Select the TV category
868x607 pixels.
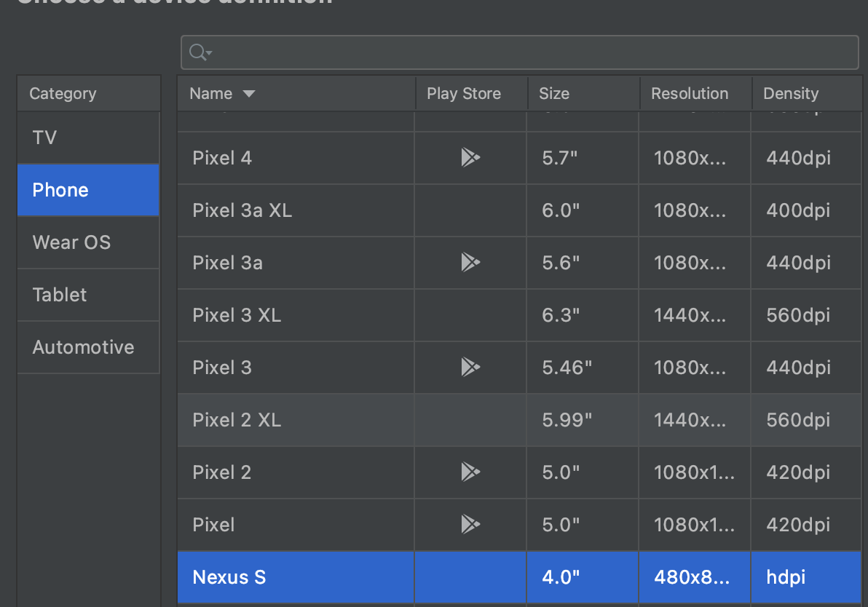point(89,138)
